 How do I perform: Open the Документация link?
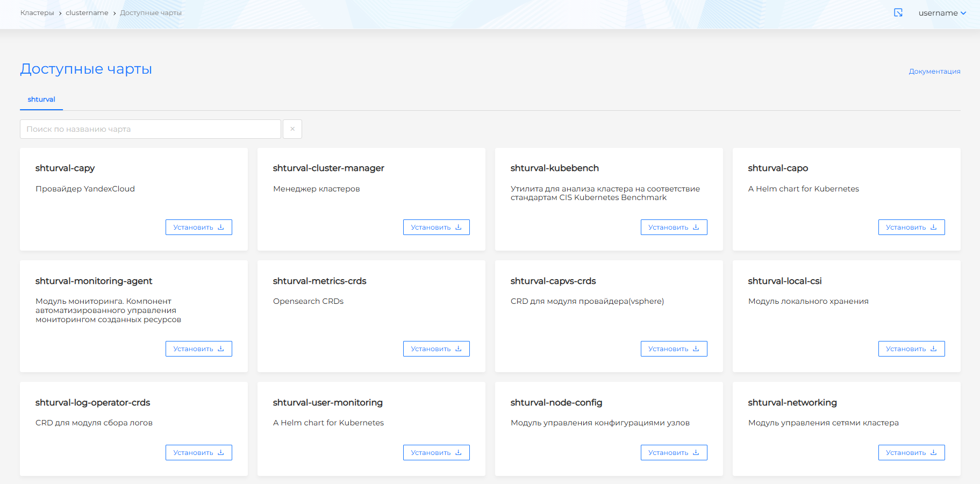934,72
